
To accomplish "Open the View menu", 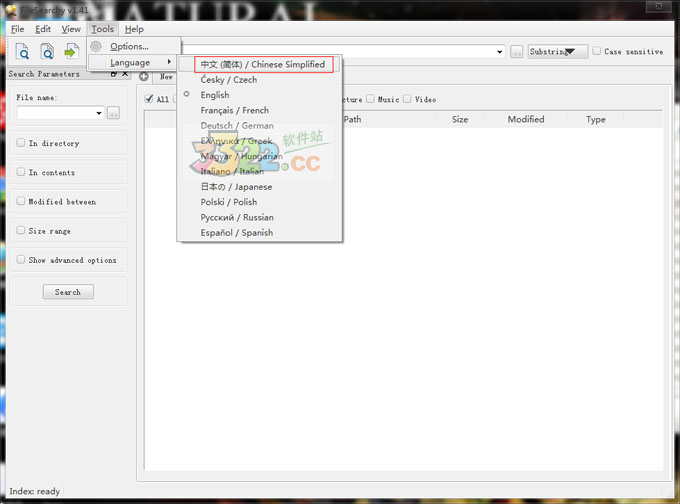I will 71,29.
